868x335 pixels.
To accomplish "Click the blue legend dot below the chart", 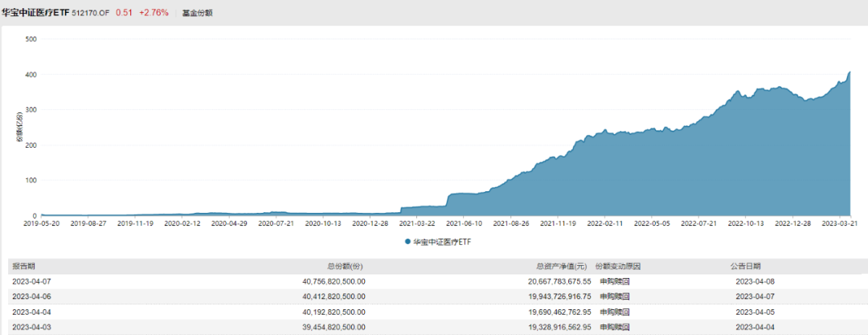I will pyautogui.click(x=407, y=241).
